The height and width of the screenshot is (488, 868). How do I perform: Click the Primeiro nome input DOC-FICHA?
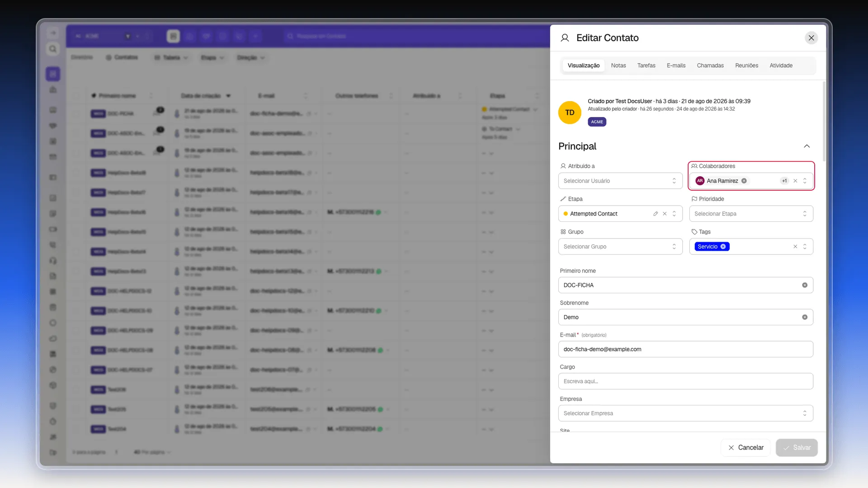pyautogui.click(x=685, y=285)
